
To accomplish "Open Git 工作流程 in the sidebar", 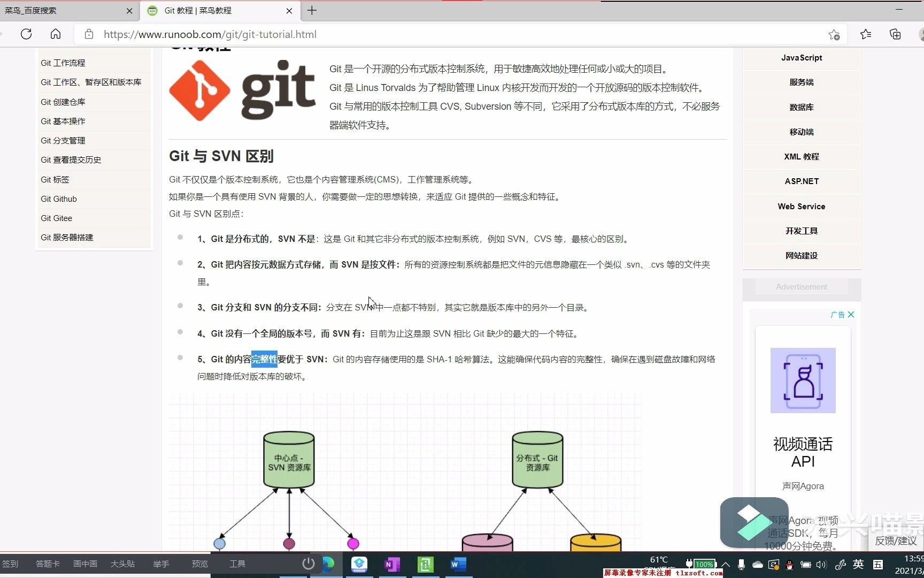I will (x=63, y=63).
